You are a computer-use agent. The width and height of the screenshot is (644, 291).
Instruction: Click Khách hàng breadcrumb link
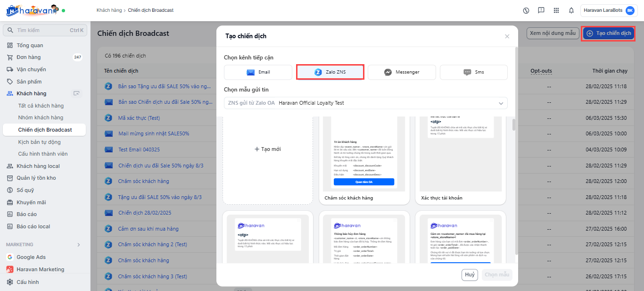(108, 10)
